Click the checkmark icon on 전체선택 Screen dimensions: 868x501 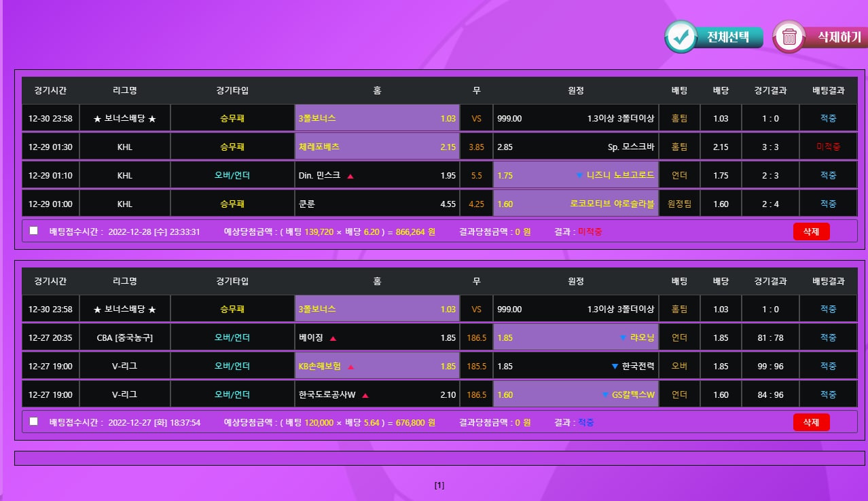pos(681,37)
